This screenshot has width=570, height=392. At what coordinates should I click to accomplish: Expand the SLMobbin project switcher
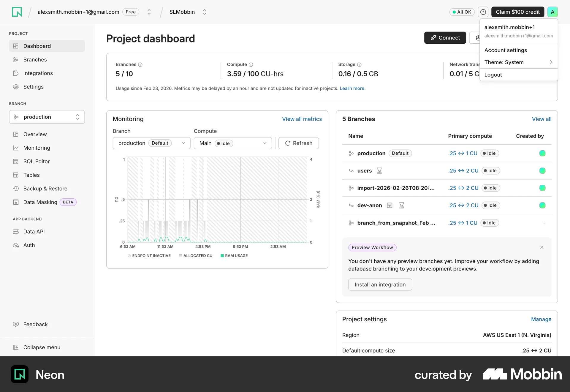coord(205,12)
